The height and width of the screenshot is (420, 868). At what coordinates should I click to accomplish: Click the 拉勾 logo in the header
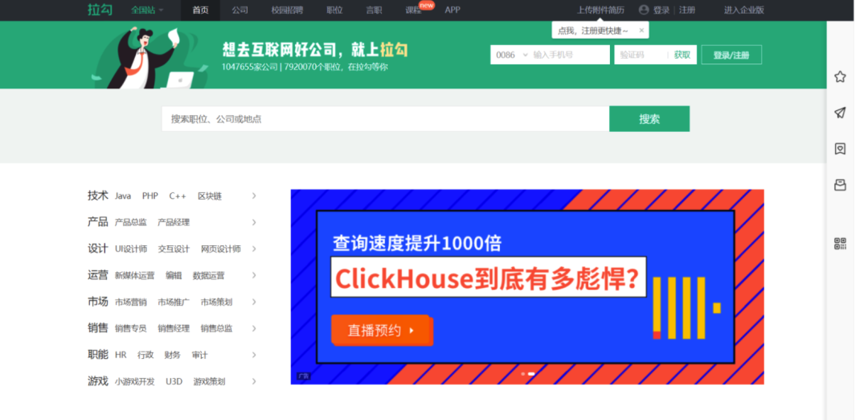coord(100,10)
